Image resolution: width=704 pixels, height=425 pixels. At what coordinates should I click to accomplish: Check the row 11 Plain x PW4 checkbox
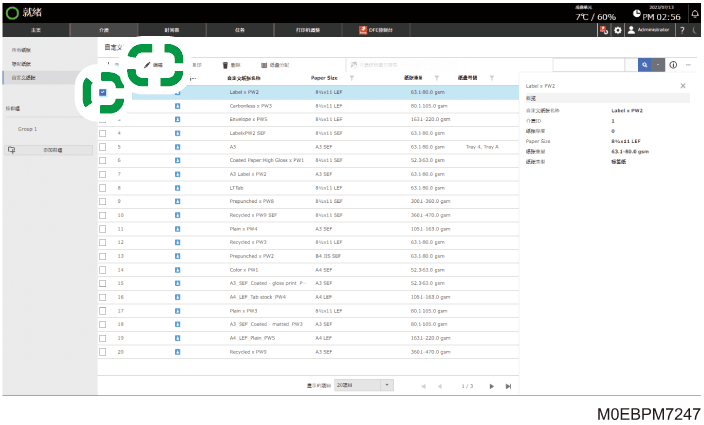[x=103, y=229]
